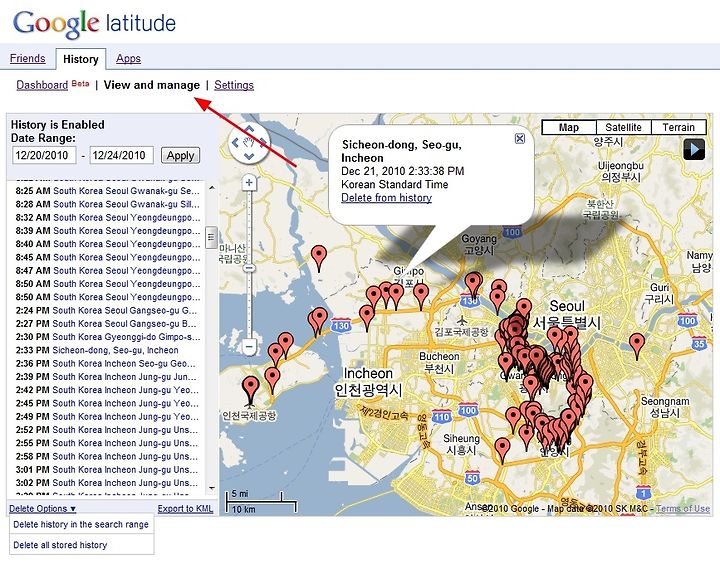Open Settings link

[x=234, y=85]
